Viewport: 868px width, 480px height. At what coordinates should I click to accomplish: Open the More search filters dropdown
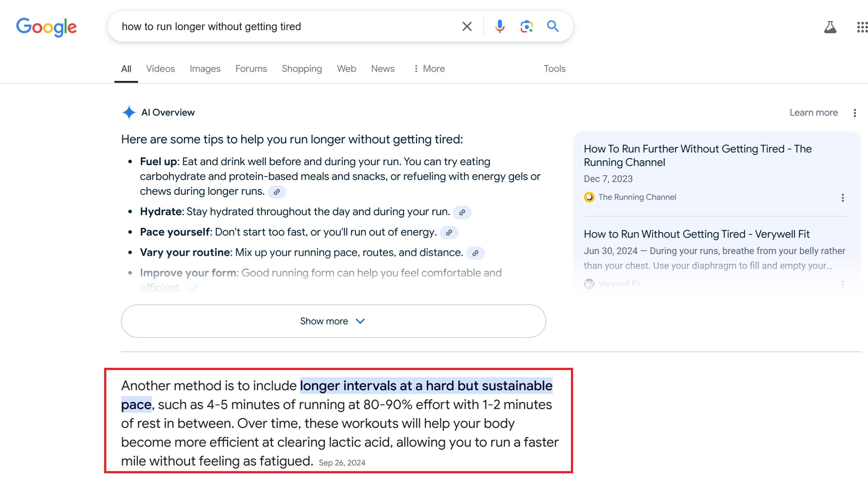coord(429,69)
